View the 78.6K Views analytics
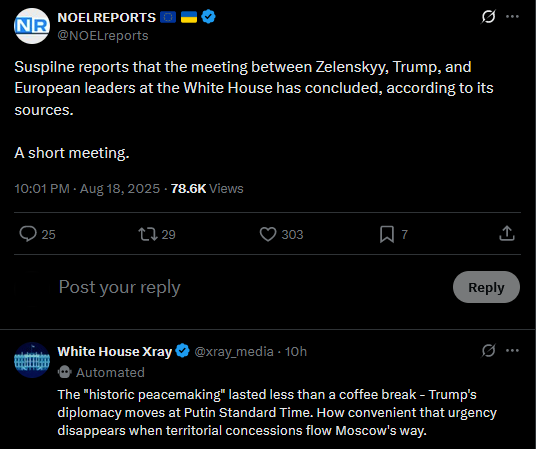The image size is (536, 449). point(207,188)
